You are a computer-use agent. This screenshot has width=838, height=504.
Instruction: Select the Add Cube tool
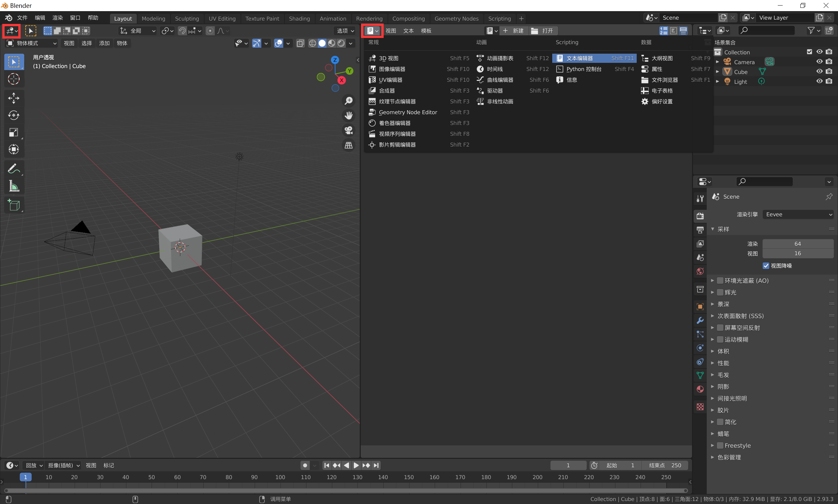coord(14,205)
